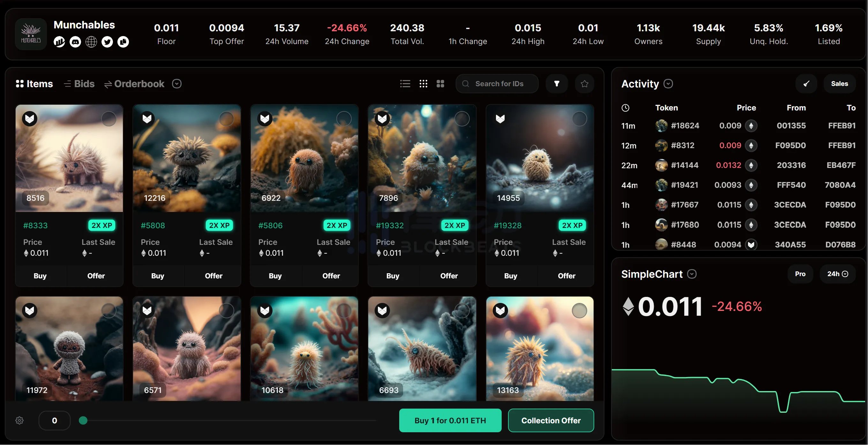The image size is (868, 445).
Task: Switch to small grid view icon
Action: (x=423, y=84)
